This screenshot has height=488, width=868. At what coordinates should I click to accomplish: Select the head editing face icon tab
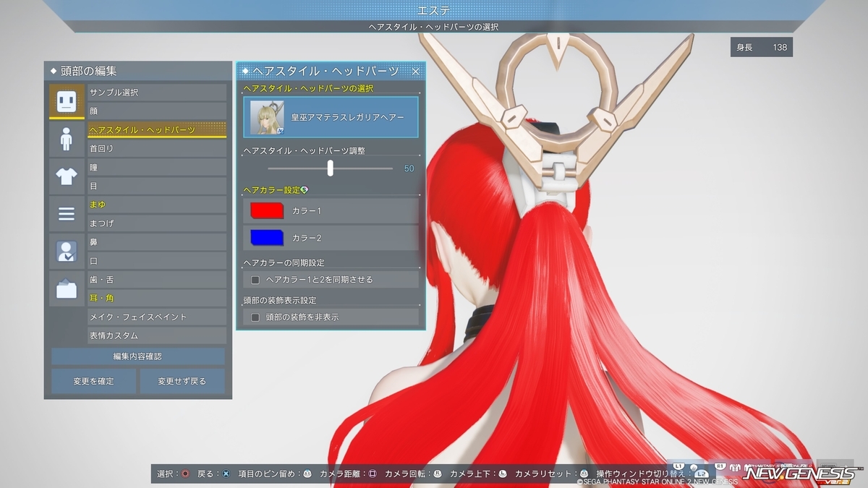67,101
